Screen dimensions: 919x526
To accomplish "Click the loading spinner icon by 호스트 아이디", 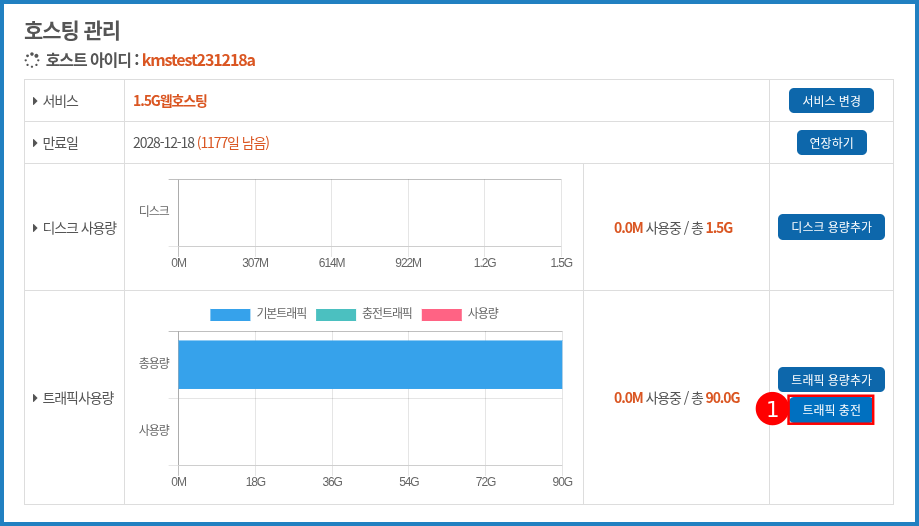I will click(x=32, y=60).
